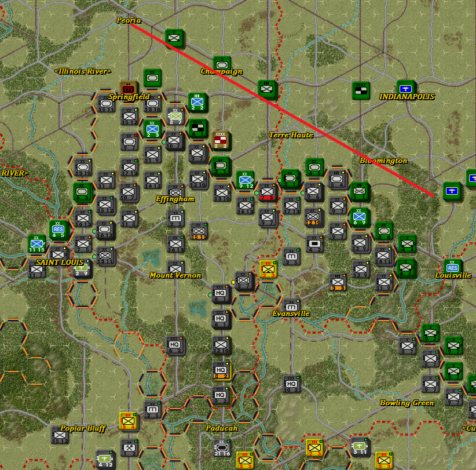Select the armor division marked 15 11

(x=106, y=103)
